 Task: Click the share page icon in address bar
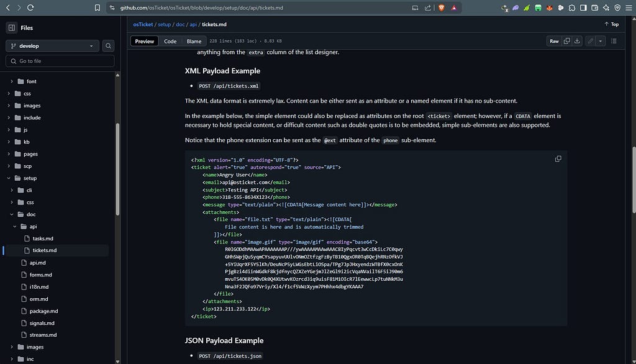427,7
